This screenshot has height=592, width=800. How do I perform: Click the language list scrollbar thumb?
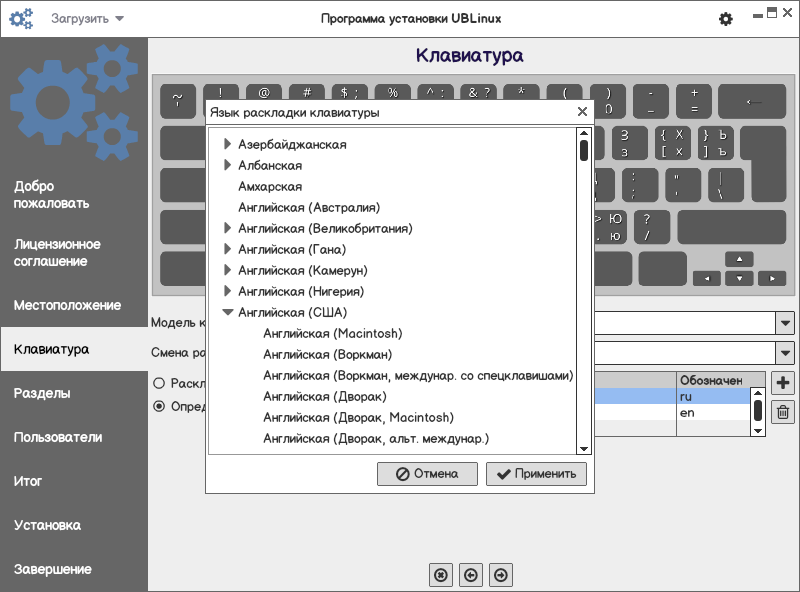point(584,151)
